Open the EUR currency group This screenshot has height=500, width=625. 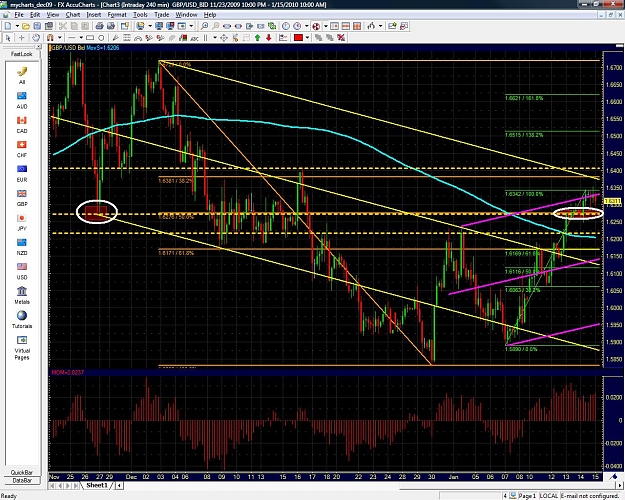22,173
